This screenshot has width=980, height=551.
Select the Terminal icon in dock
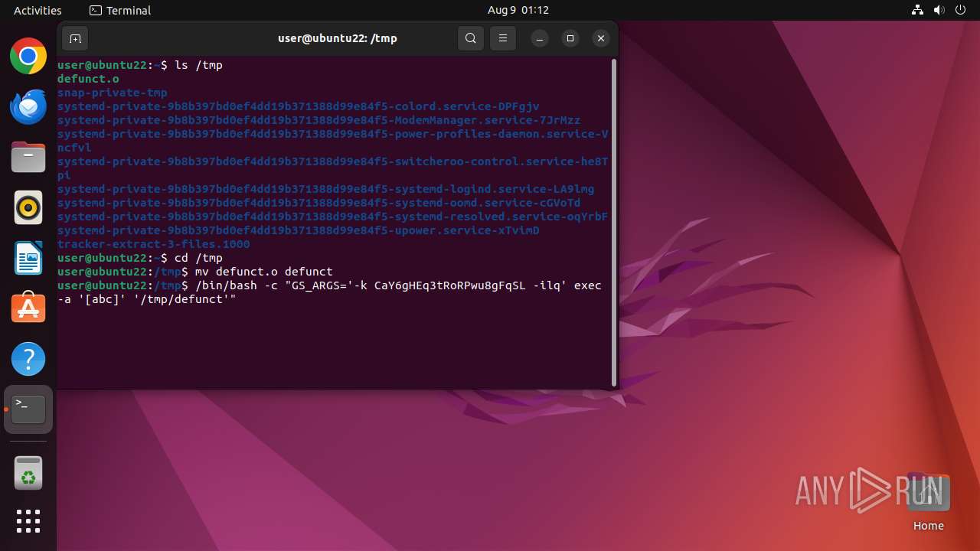28,409
